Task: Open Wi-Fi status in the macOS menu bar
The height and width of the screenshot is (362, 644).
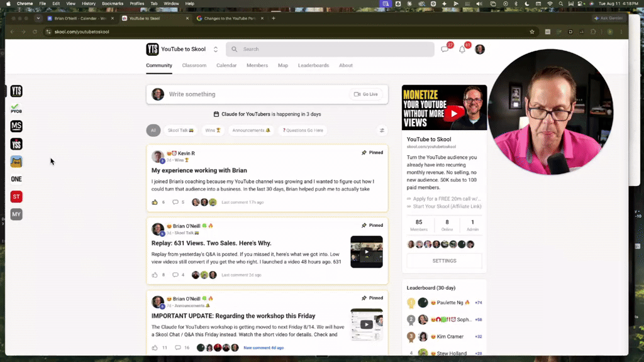Action: tap(550, 4)
